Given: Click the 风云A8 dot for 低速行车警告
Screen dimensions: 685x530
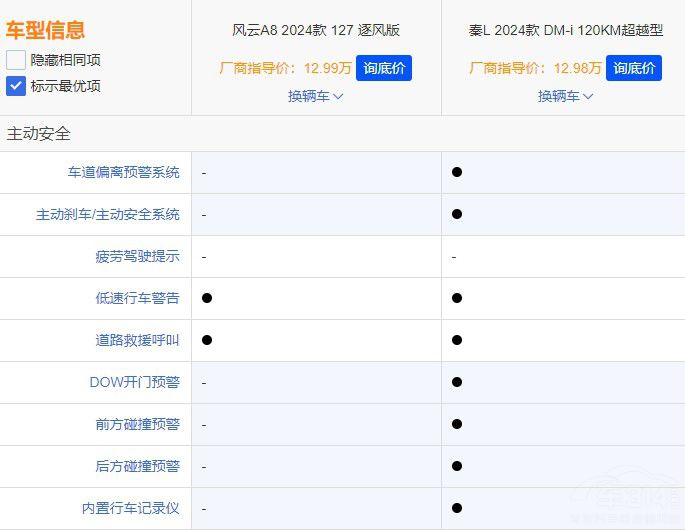Looking at the screenshot, I should pyautogui.click(x=207, y=298).
